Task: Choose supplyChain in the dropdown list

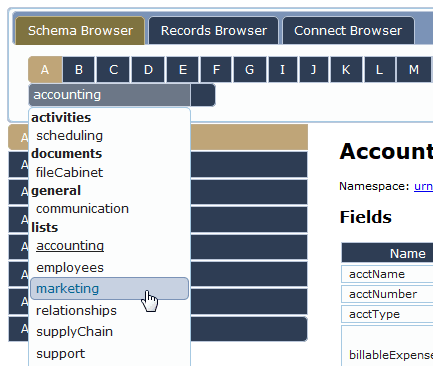Action: pos(75,332)
